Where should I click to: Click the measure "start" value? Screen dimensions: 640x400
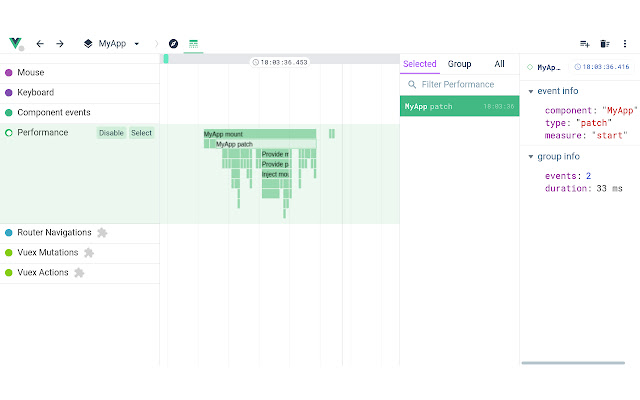610,135
